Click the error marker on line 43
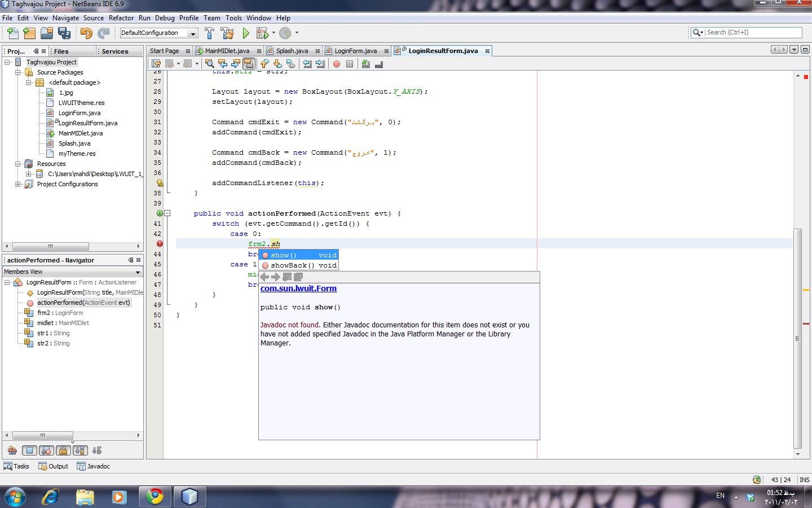The image size is (812, 508). (x=160, y=244)
